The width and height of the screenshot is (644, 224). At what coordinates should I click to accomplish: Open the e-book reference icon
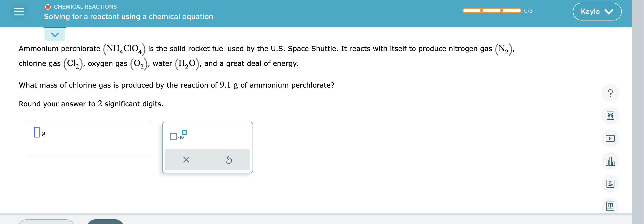click(610, 206)
